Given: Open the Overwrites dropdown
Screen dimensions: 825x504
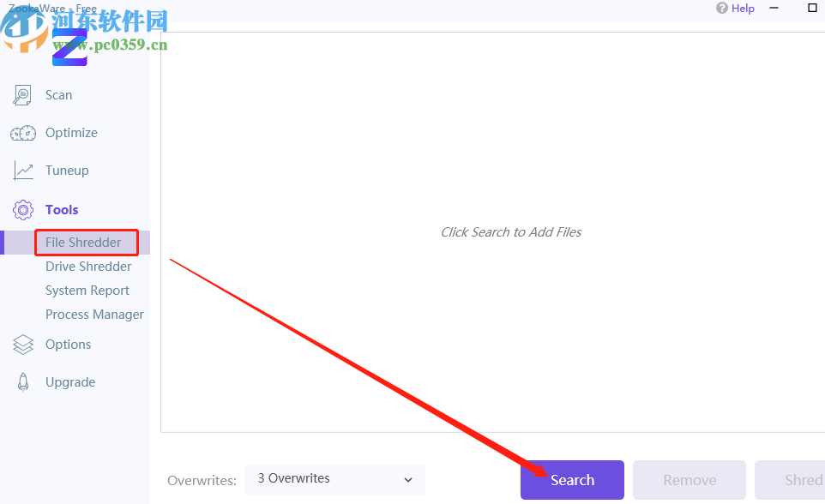Looking at the screenshot, I should tap(334, 479).
